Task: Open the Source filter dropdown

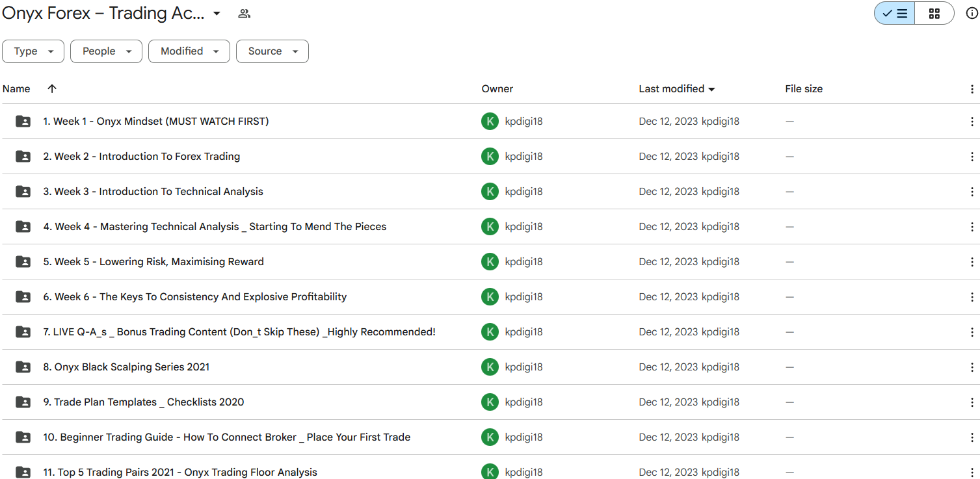Action: 272,51
